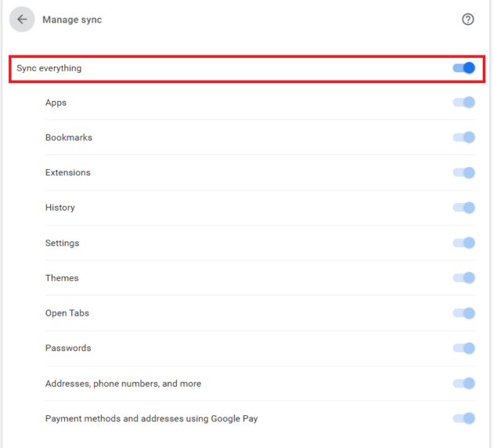Image resolution: width=493 pixels, height=448 pixels.
Task: Toggle Addresses, phone numbers, and more switch
Action: pos(464,383)
